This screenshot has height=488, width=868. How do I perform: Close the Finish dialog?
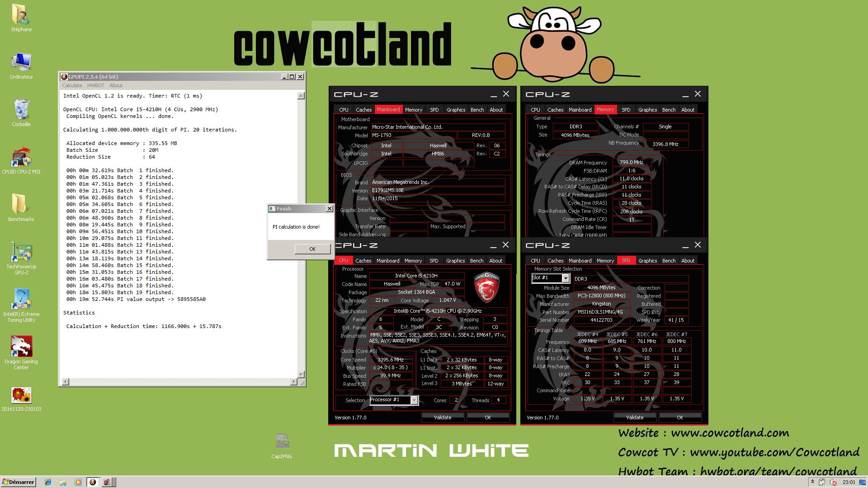click(329, 209)
